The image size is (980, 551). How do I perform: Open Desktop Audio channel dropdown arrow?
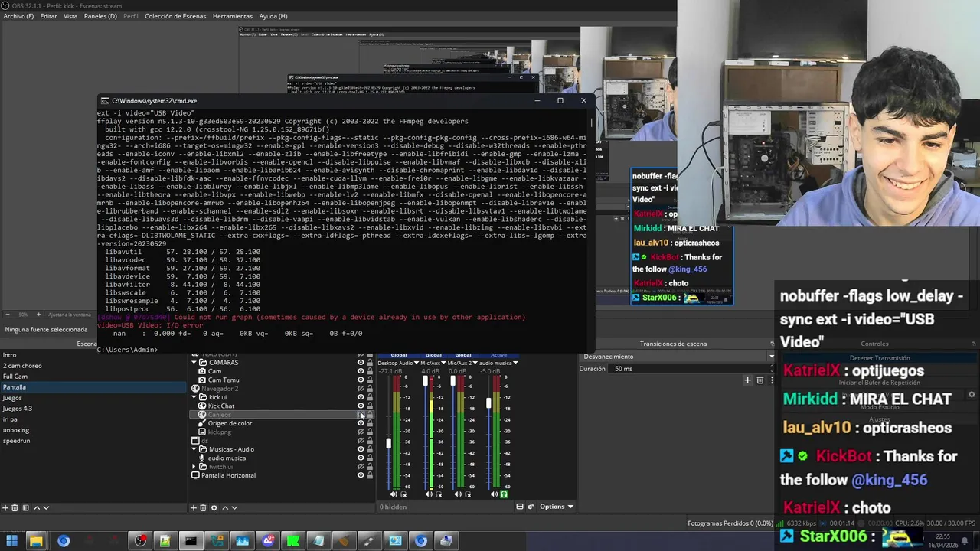click(416, 363)
